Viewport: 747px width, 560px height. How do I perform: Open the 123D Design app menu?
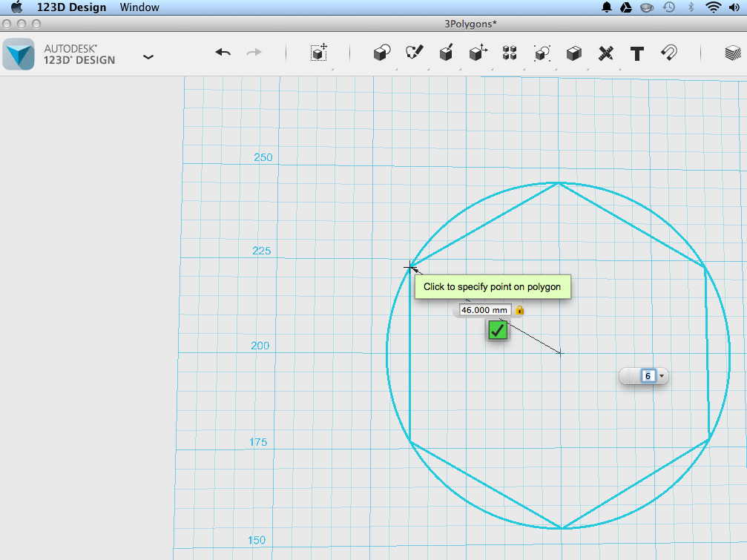click(71, 7)
